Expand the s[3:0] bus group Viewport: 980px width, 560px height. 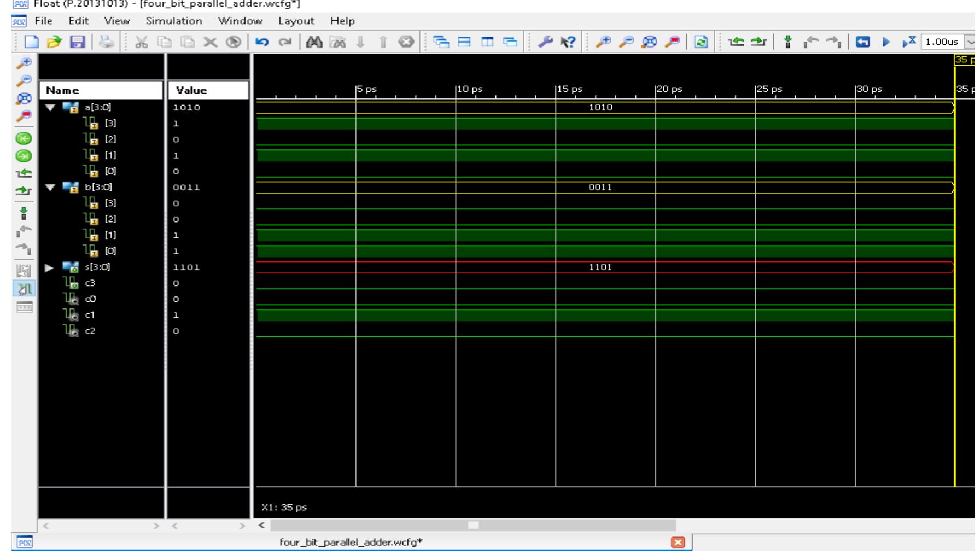tap(49, 267)
